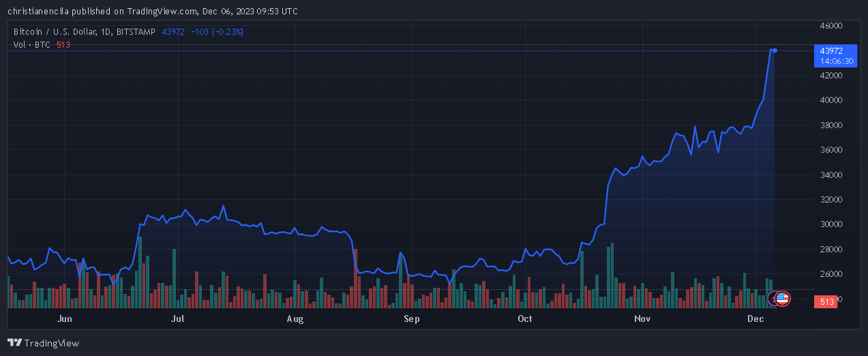This screenshot has height=356, width=868.
Task: Click the blue 43972 current price label
Action: tap(831, 50)
